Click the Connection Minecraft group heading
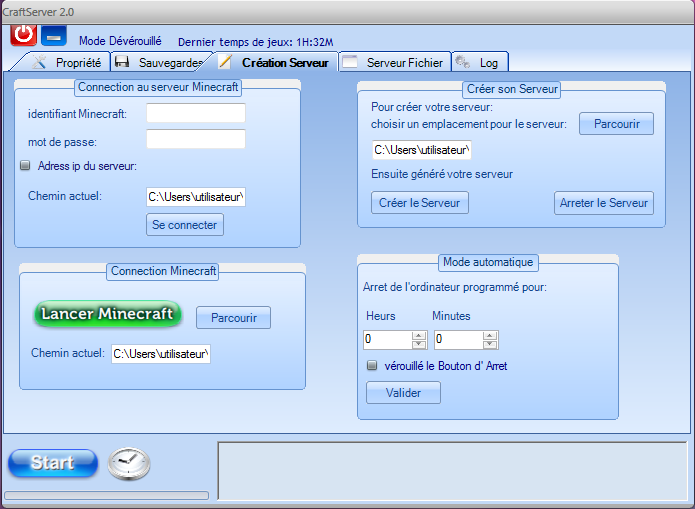695x509 pixels. (163, 271)
